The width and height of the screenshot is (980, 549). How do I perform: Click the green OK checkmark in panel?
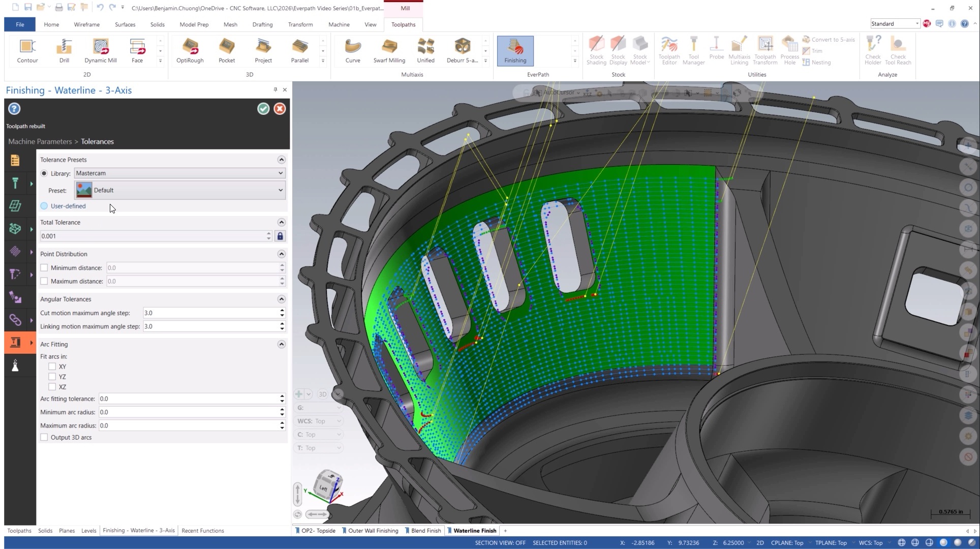coord(263,109)
